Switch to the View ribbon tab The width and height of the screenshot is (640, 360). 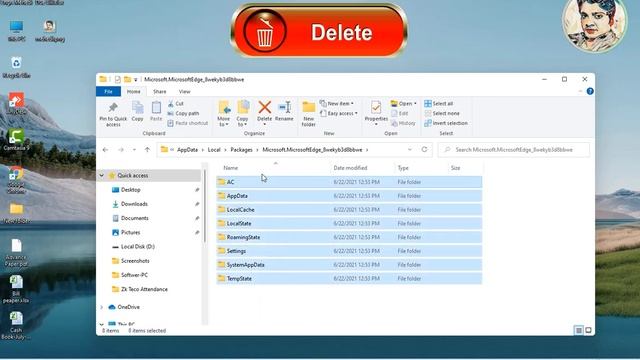coord(184,92)
